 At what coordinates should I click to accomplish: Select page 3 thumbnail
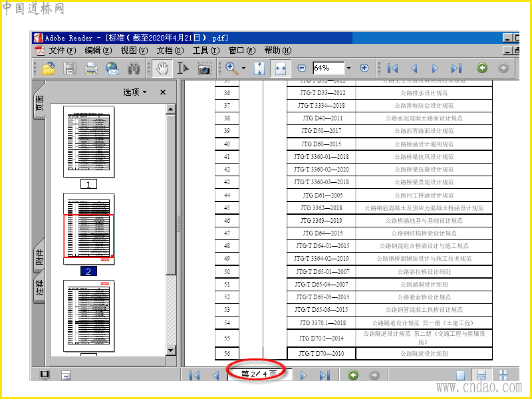[89, 316]
